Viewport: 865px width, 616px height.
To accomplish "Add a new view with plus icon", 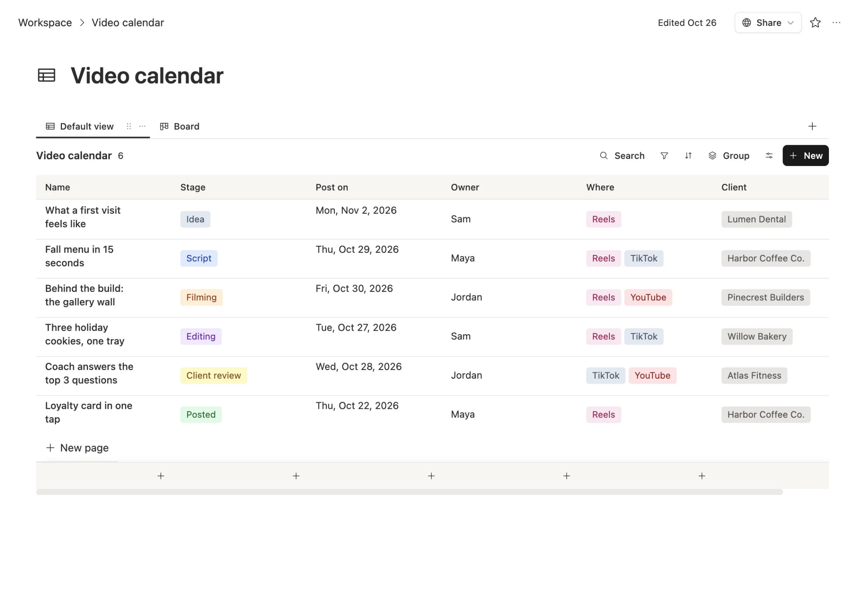I will click(x=812, y=126).
